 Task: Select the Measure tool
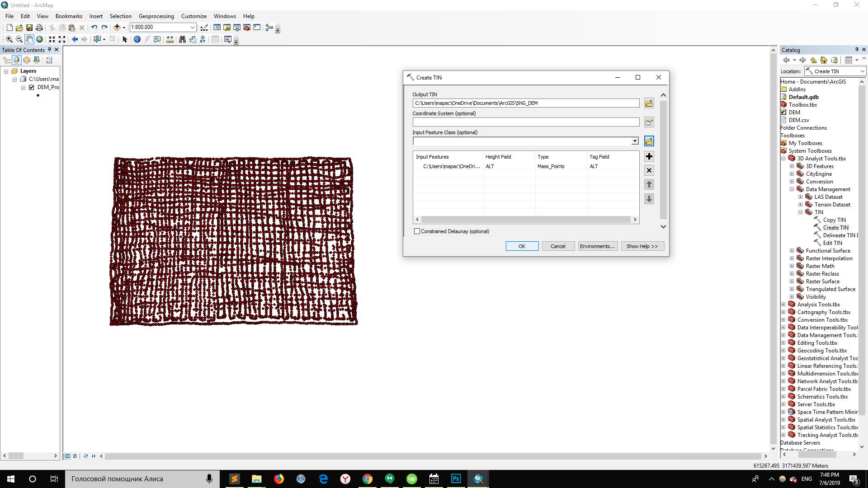click(x=170, y=39)
